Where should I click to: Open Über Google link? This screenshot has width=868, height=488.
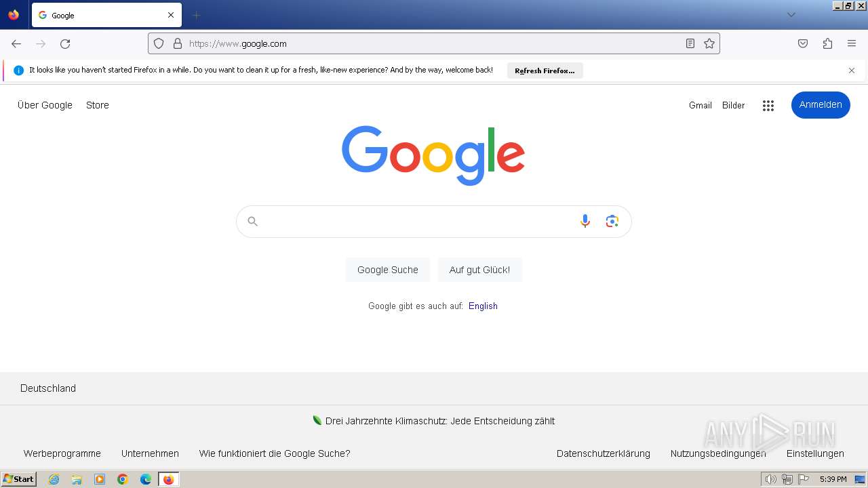[x=45, y=105]
